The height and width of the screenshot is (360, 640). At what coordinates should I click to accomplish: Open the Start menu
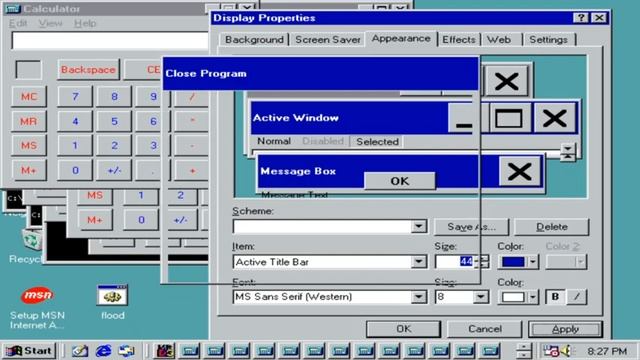[29, 351]
